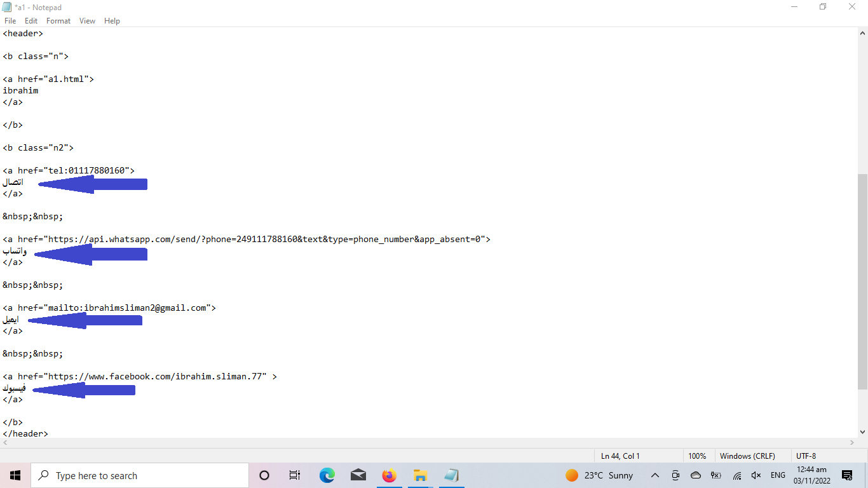Unmute the speaker volume icon
This screenshot has width=868, height=488.
pos(756,475)
